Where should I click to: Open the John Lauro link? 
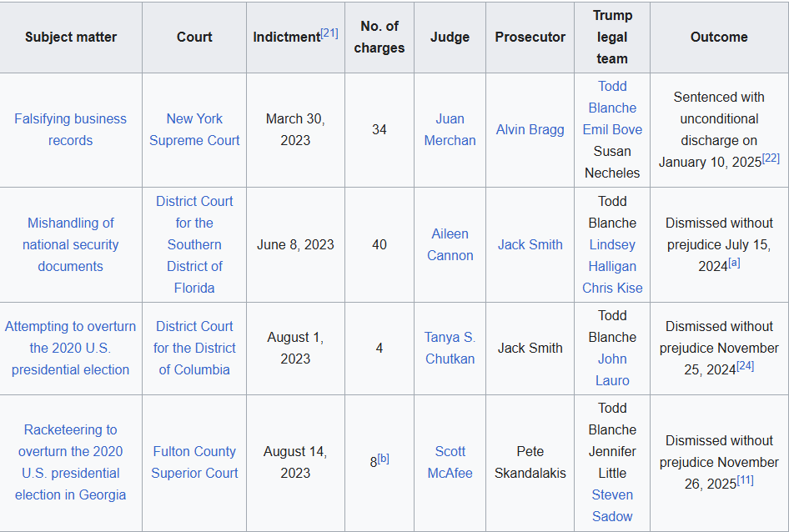[x=612, y=369]
